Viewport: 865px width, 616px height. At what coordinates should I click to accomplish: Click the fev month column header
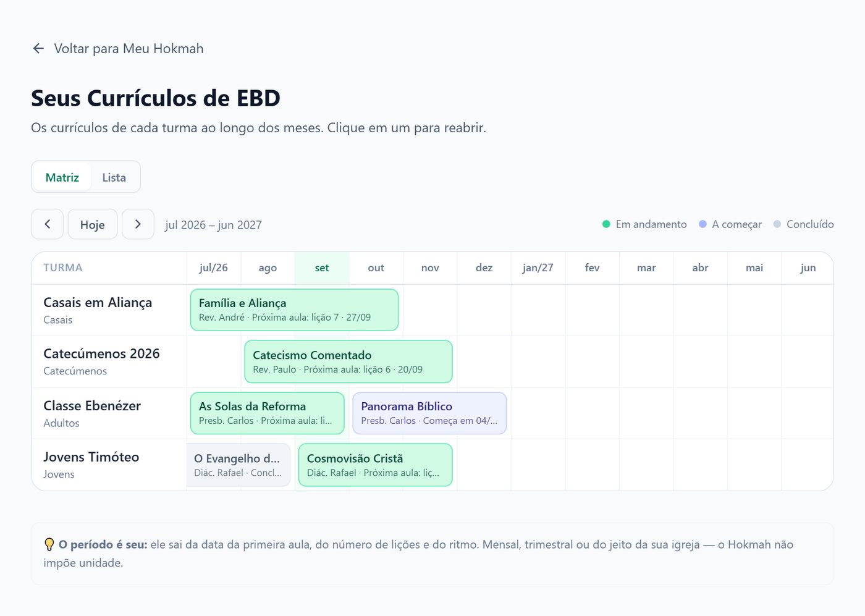[592, 268]
